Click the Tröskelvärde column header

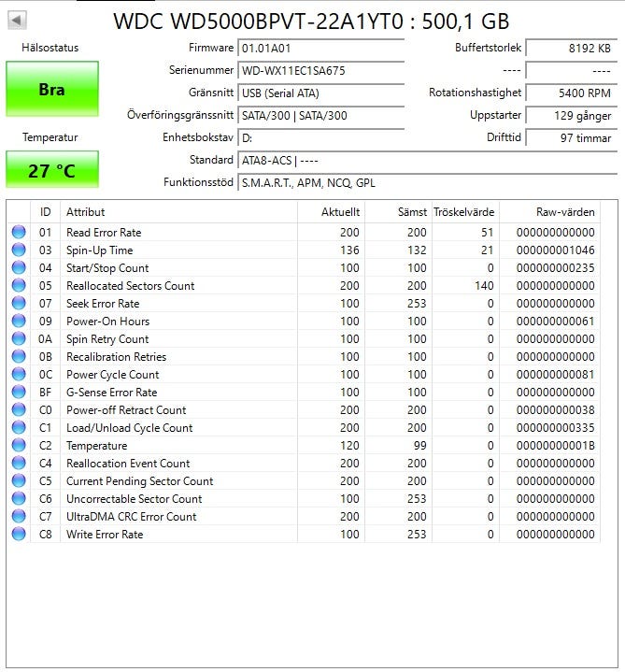(465, 212)
